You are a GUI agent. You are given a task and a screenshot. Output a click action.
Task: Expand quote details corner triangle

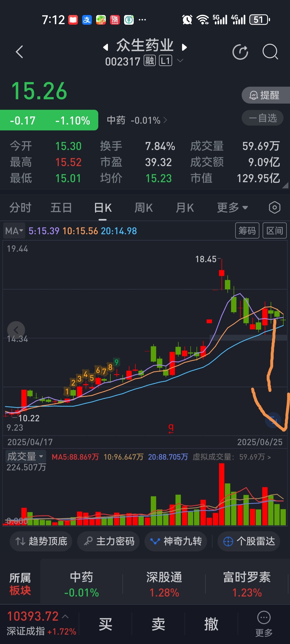pos(285,185)
